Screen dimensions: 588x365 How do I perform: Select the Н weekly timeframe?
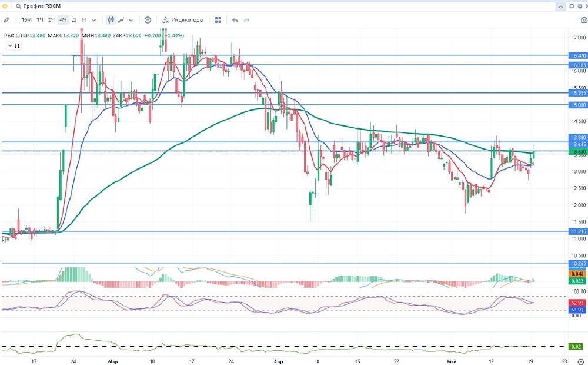tap(84, 20)
